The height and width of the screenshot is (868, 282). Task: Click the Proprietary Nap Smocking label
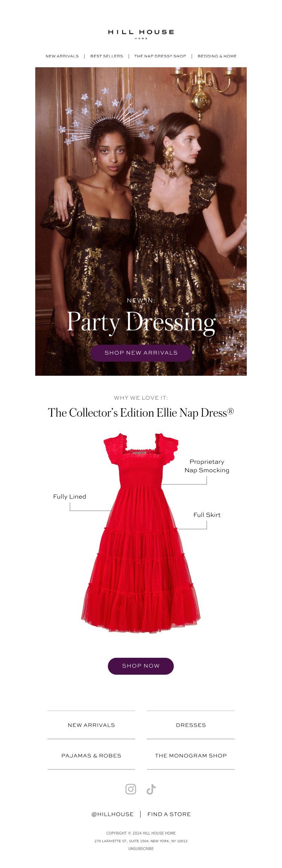click(x=207, y=466)
